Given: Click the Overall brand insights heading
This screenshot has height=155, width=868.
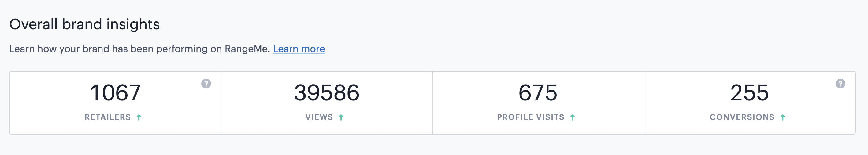Looking at the screenshot, I should click(85, 24).
